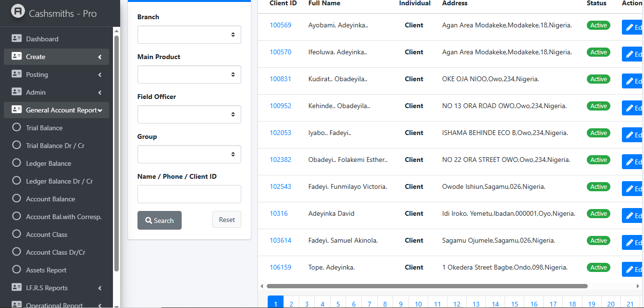Viewport: 644px width, 308px height.
Task: Click the magnifier icon on Search button
Action: click(x=149, y=221)
